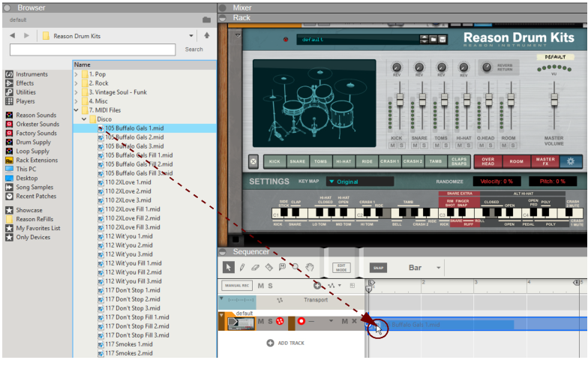
Task: Select the Magnify tool in Sequencer
Action: tap(295, 267)
